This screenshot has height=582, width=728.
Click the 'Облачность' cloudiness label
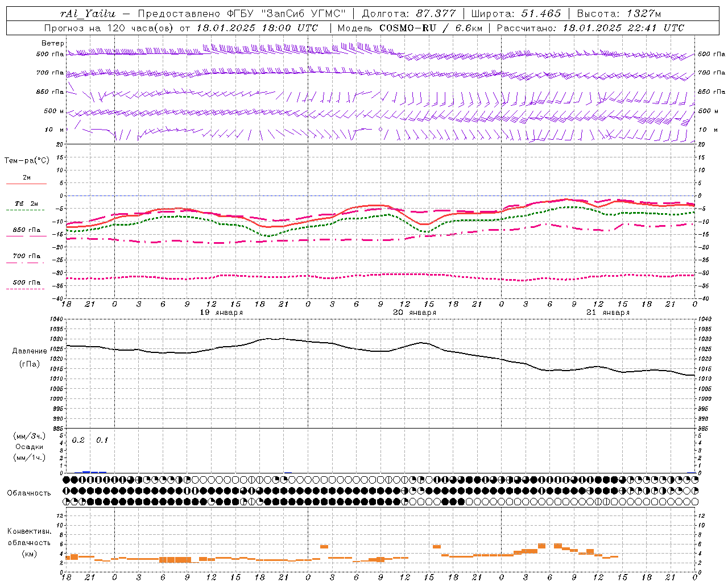[29, 493]
